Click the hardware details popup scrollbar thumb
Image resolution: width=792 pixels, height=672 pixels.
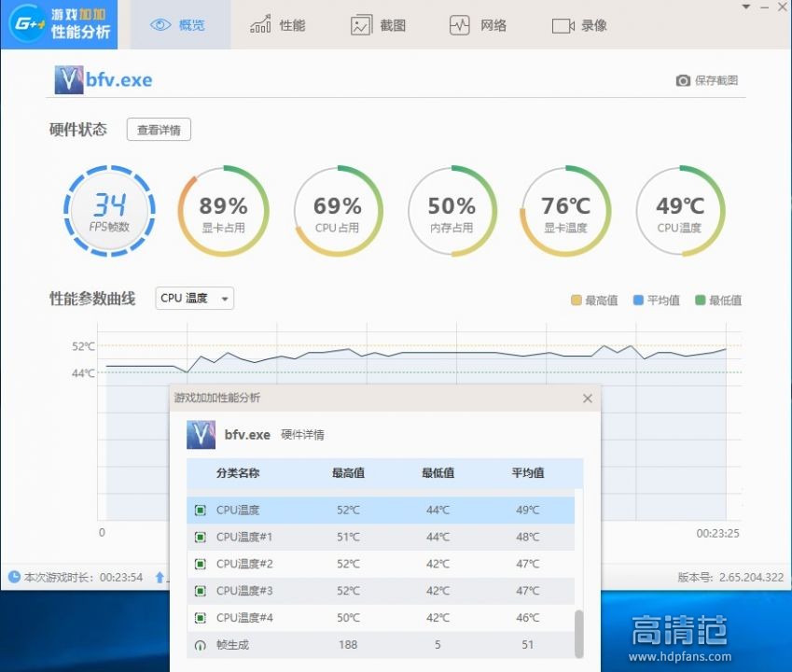click(579, 634)
